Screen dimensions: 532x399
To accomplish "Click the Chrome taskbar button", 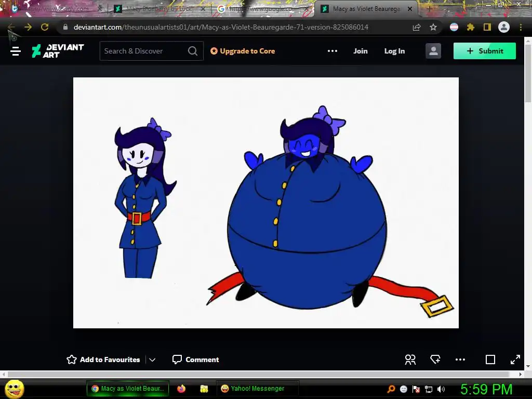I will click(128, 389).
